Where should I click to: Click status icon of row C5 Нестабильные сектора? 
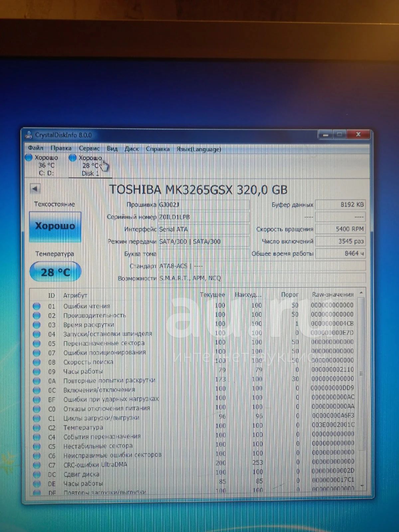click(x=37, y=446)
